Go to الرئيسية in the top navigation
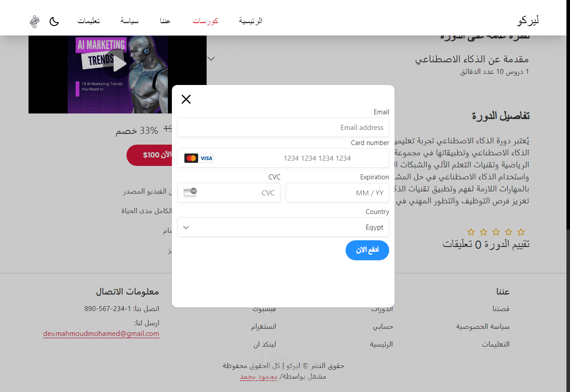Screen dimensions: 570x392 click(x=251, y=21)
